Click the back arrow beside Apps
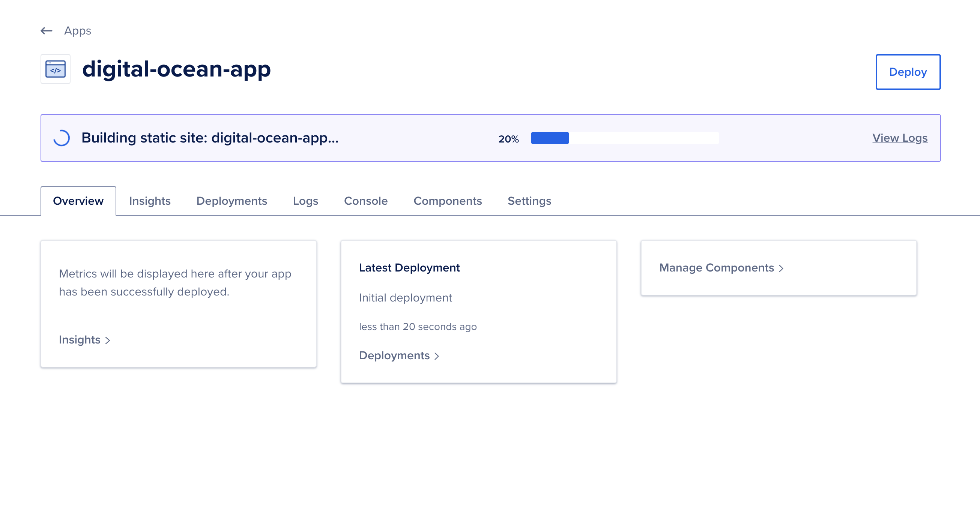The image size is (980, 525). pos(47,31)
